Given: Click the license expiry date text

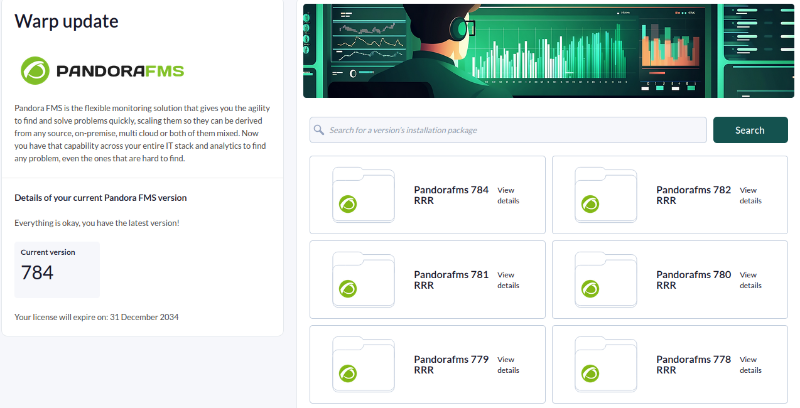Looking at the screenshot, I should click(96, 317).
